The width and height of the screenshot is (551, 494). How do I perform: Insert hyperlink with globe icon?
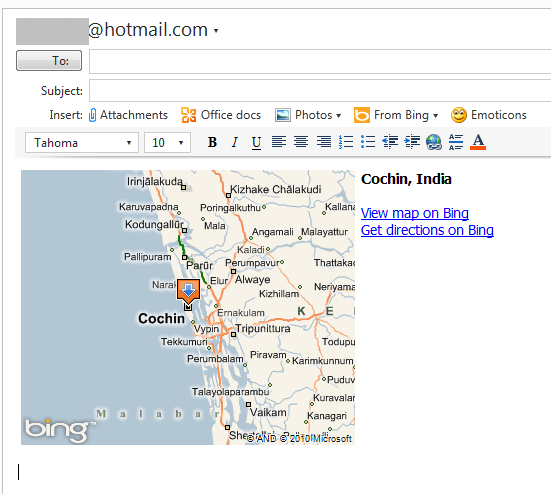[x=434, y=142]
